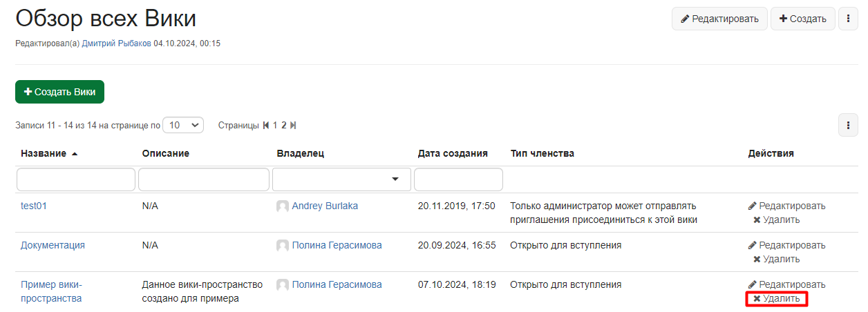Click Открыто для вступления in Документация row
The image size is (868, 312).
pos(565,245)
